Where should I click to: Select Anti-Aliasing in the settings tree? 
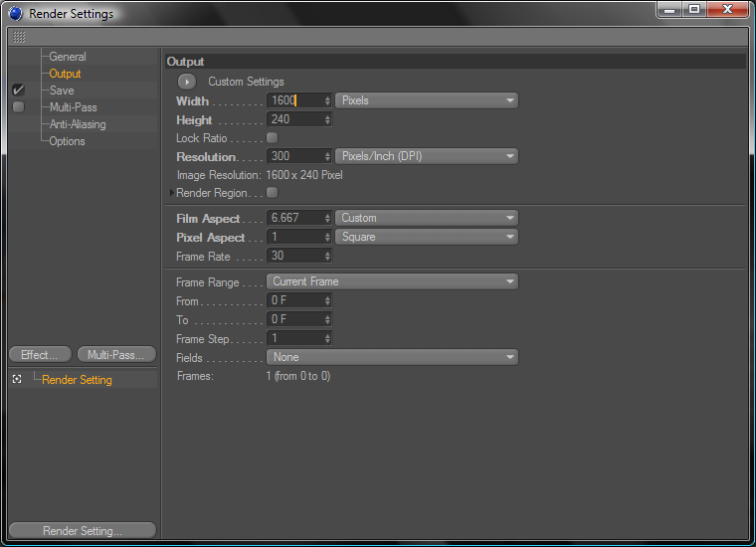coord(78,124)
